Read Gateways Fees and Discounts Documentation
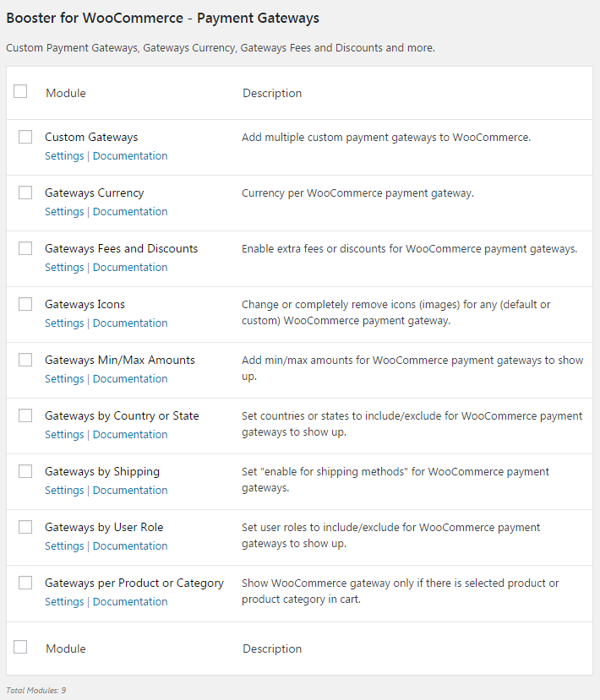Screen dimensions: 600x700 (130, 268)
